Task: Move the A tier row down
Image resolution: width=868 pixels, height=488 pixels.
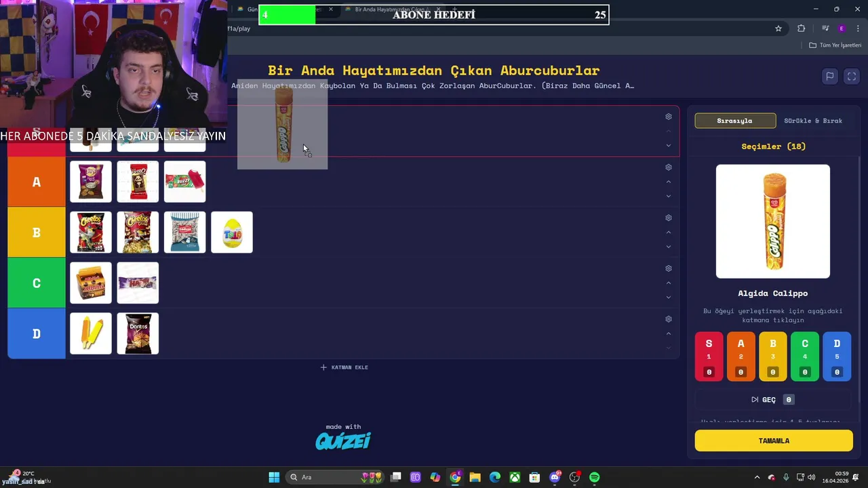Action: 668,197
